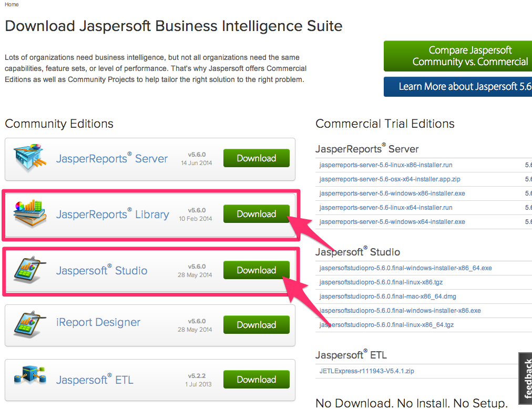Download jaspersoftstudiopro-5.6.0.final-mac-x86_64.dmg
Viewport: 532px width, 409px height.
[x=388, y=296]
